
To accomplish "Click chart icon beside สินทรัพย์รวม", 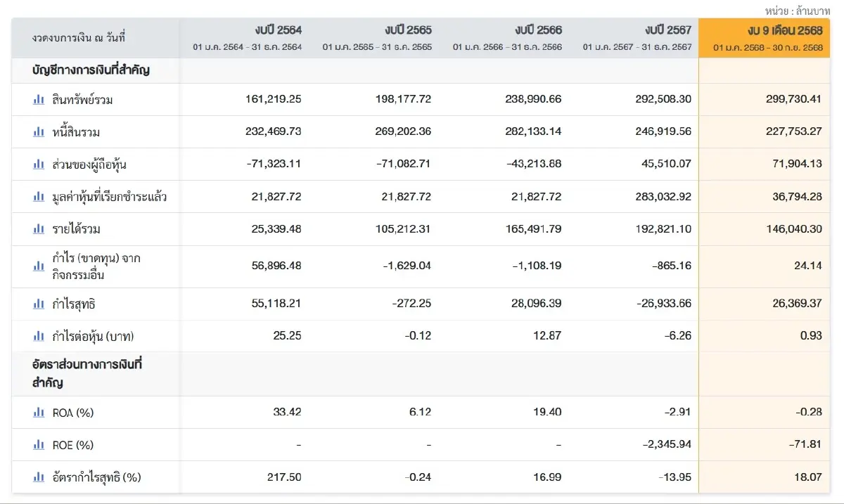I will [39, 100].
